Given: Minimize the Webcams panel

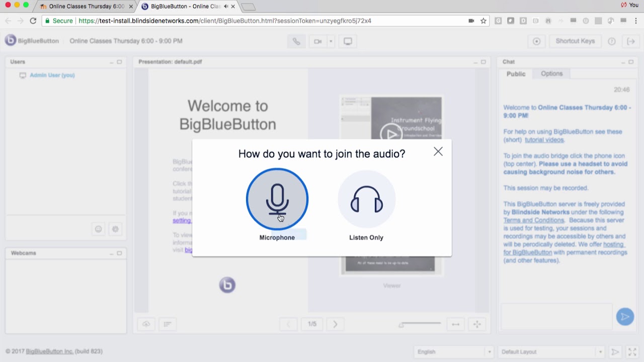Looking at the screenshot, I should point(111,253).
